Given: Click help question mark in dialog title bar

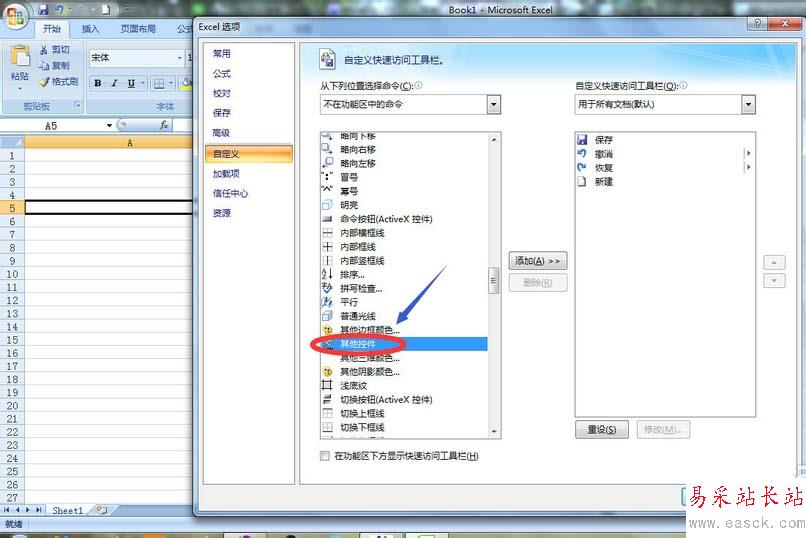Looking at the screenshot, I should coord(757,23).
